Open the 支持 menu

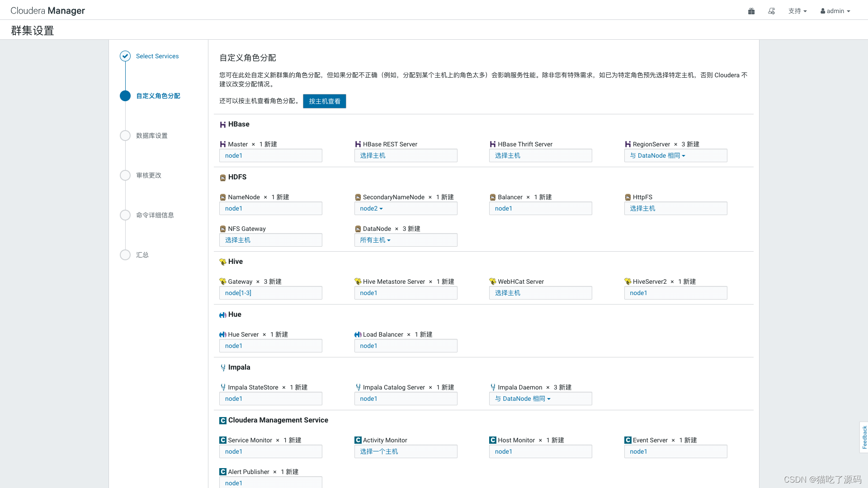coord(797,11)
